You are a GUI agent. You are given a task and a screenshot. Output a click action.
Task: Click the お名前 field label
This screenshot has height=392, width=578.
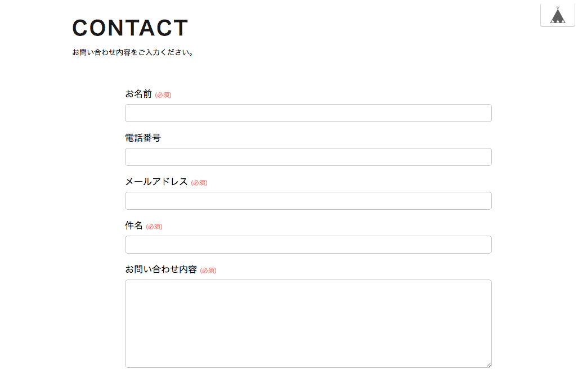click(x=138, y=94)
